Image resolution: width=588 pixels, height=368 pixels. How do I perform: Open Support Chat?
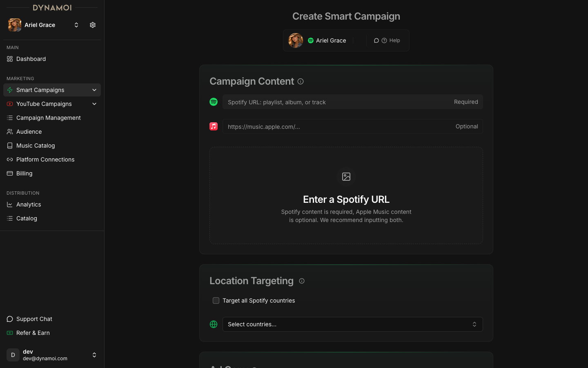(34, 319)
